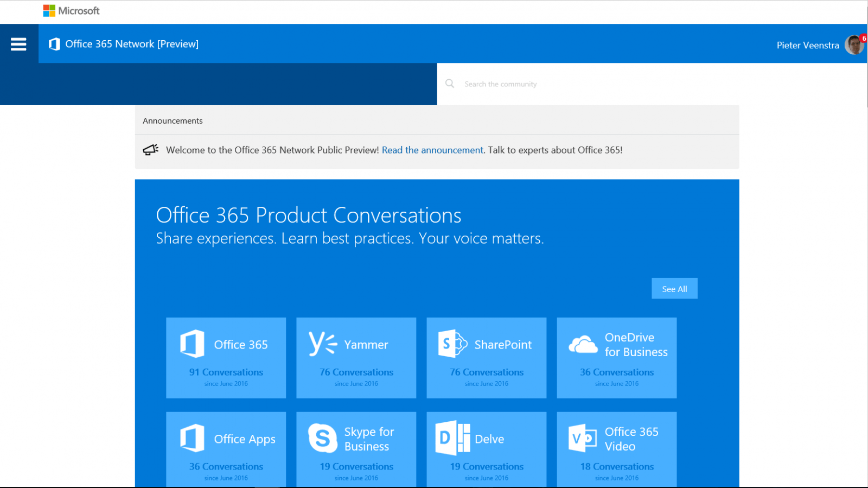The image size is (868, 488).
Task: Open the Office 365 91 Conversations link
Action: 226,372
